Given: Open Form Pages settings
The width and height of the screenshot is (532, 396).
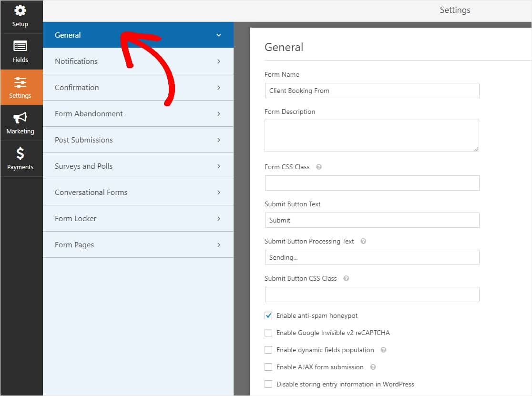Looking at the screenshot, I should click(138, 245).
